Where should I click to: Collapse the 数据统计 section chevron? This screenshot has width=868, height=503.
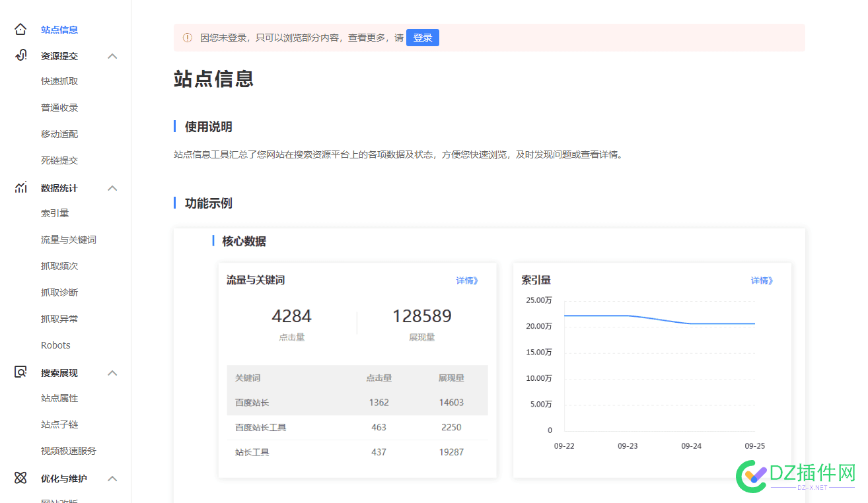coord(112,188)
